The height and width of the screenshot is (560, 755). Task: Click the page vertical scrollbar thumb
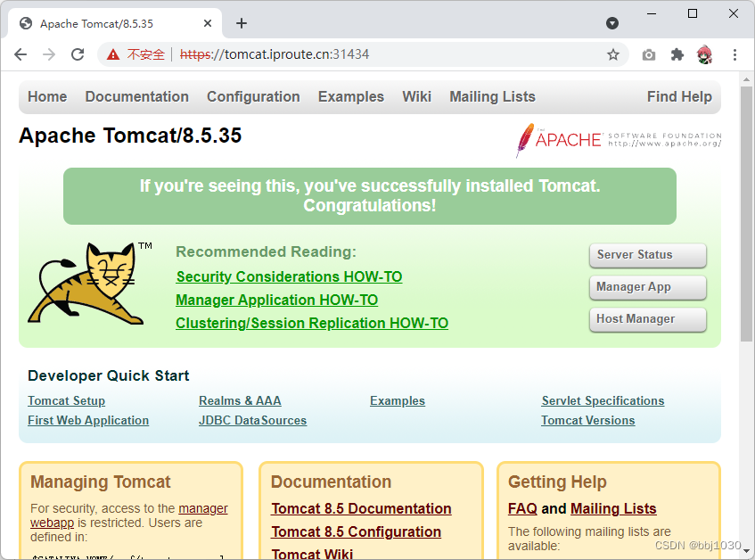click(746, 214)
